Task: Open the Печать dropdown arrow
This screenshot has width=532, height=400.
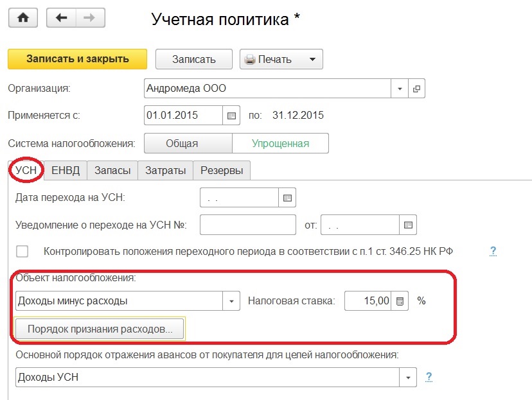Action: (x=312, y=59)
